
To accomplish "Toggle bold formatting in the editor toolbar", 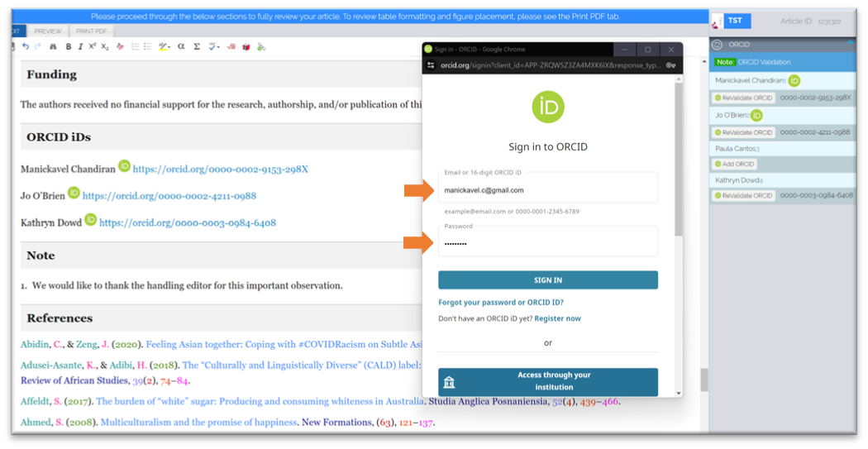I will [x=68, y=47].
